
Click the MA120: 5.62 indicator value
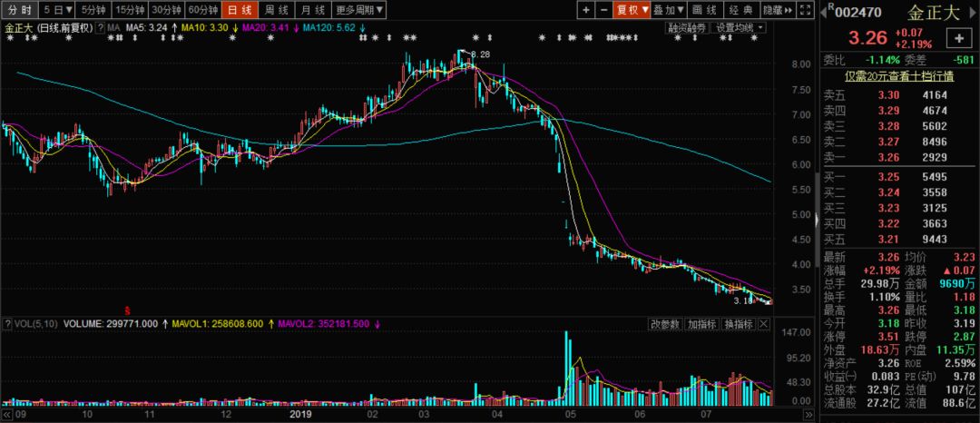[x=329, y=28]
